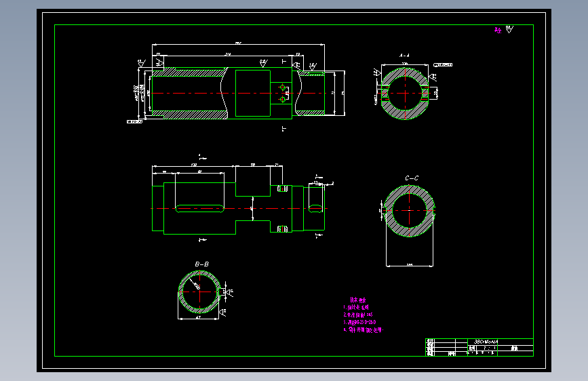This screenshot has height=381, width=588.
Task: Click technical requirement note line 2
Action: pyautogui.click(x=358, y=315)
